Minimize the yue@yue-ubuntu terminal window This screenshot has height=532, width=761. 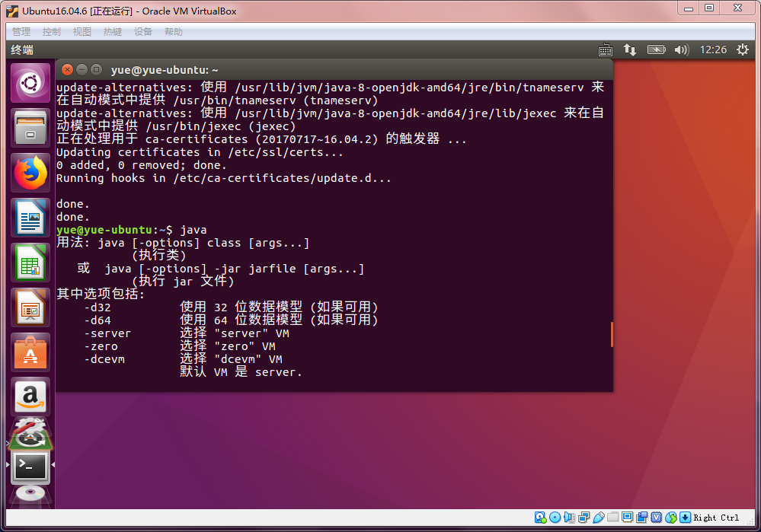[82, 70]
